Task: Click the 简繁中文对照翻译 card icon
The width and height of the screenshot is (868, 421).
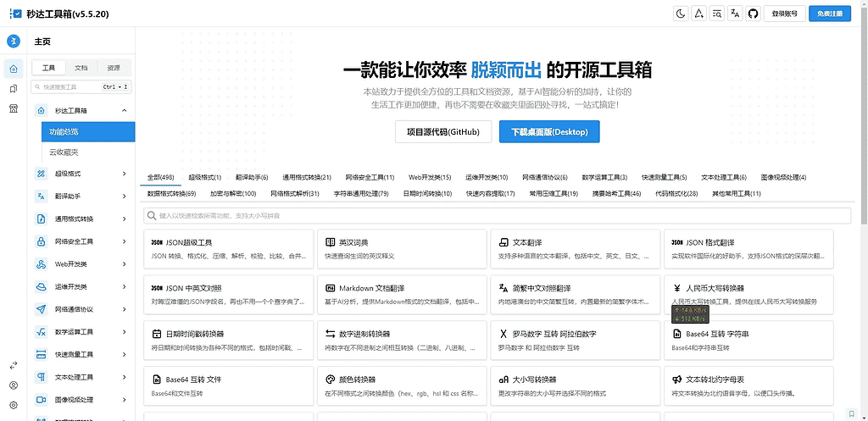Action: pyautogui.click(x=504, y=288)
